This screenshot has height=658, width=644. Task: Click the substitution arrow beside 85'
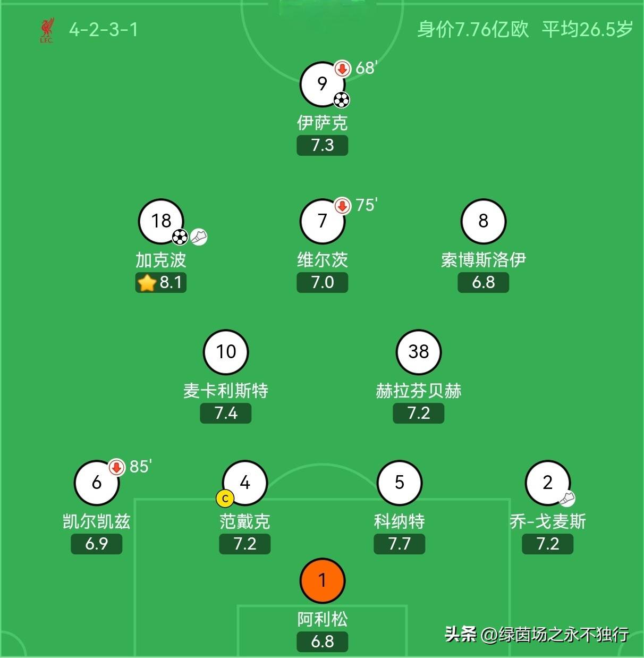pos(117,467)
